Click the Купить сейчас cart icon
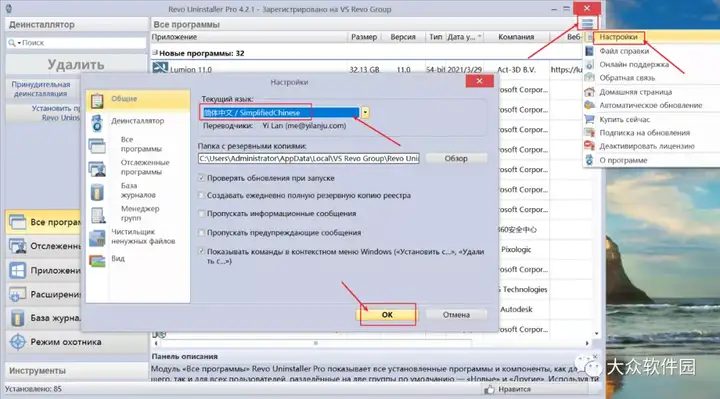The width and height of the screenshot is (720, 399). 589,119
